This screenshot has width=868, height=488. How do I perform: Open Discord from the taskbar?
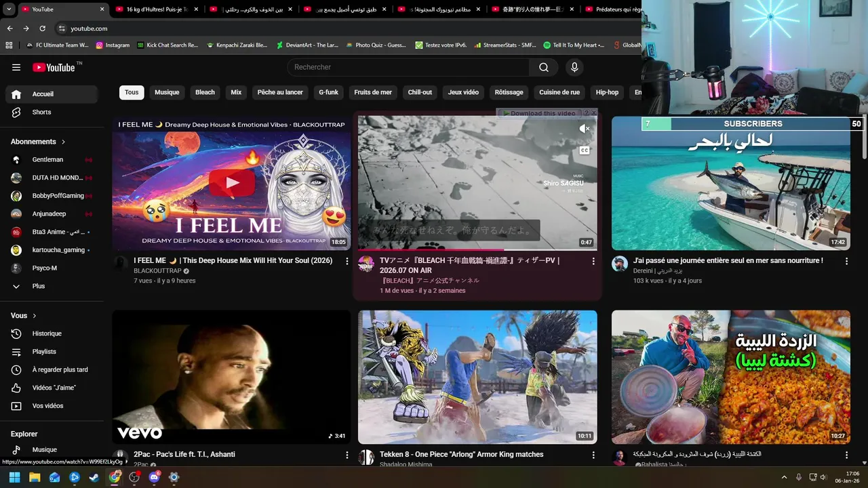(154, 477)
